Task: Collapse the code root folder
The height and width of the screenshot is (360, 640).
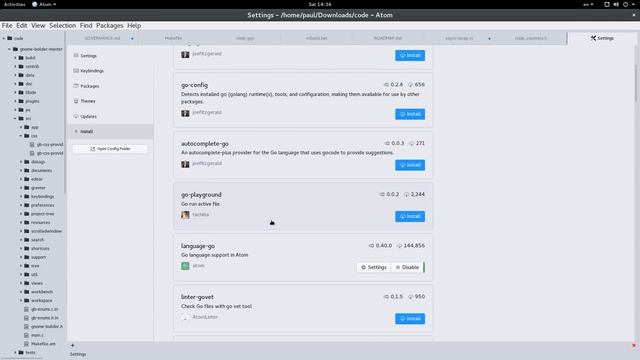Action: click(x=4, y=38)
